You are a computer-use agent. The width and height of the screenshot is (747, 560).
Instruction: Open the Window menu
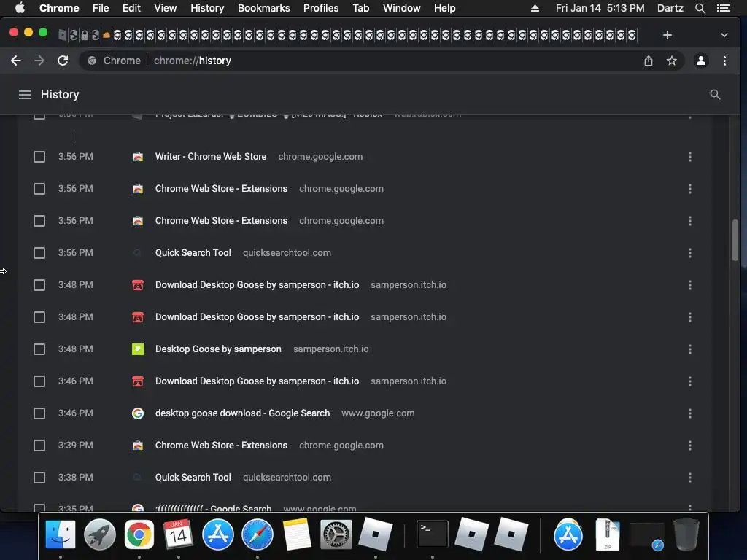[x=402, y=8]
